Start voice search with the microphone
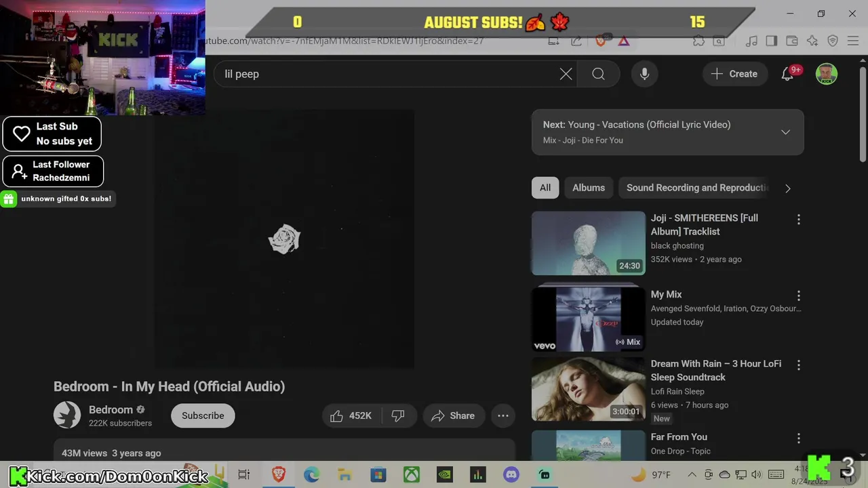 [644, 74]
